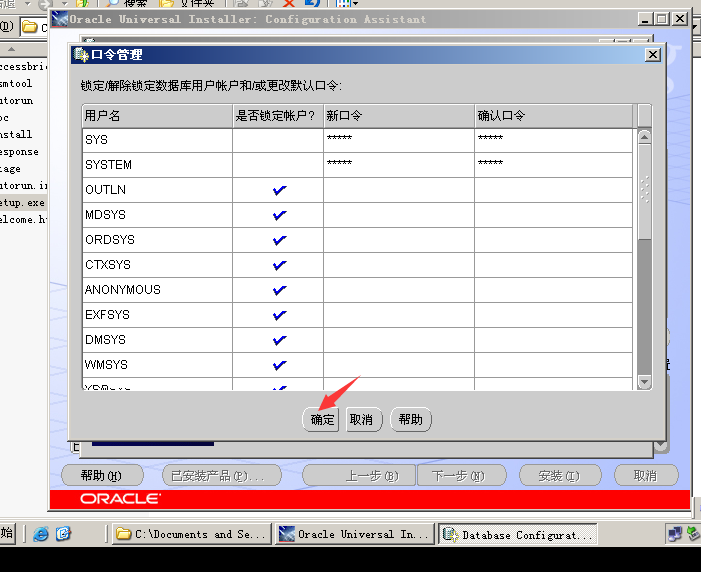Click the network icon in system tray
This screenshot has width=701, height=572.
click(675, 534)
